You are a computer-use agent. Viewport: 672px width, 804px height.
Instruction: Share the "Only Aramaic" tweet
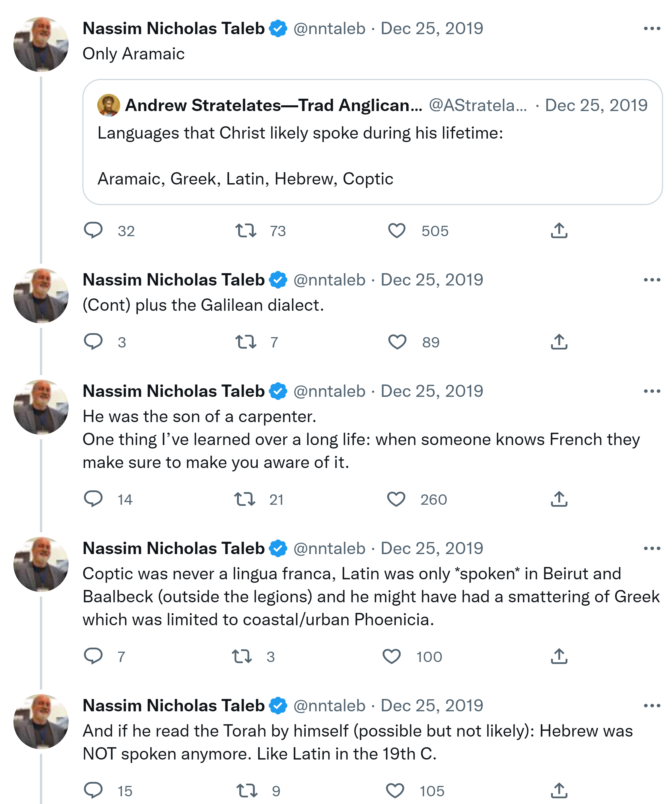click(x=559, y=230)
